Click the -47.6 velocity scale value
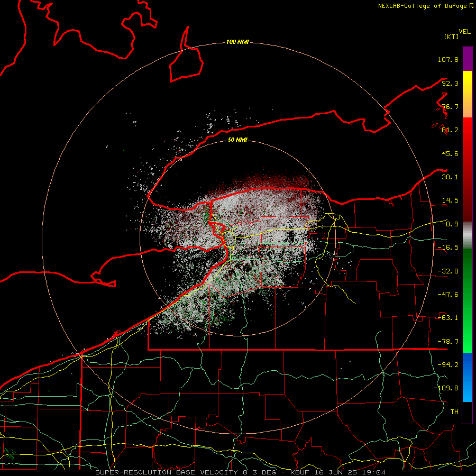This screenshot has width=476, height=476. pyautogui.click(x=448, y=295)
